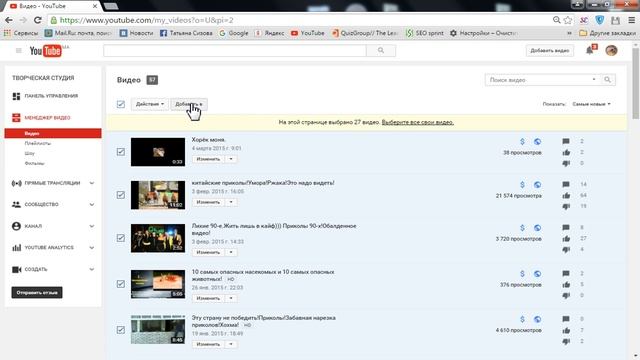The width and height of the screenshot is (640, 360).
Task: Click comments icon for Хорёк моня video
Action: click(566, 141)
